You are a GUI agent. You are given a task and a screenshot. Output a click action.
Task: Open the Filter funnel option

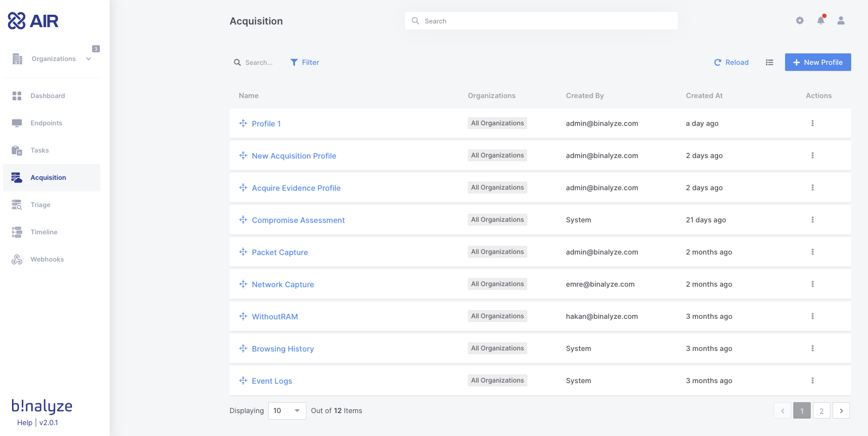(305, 63)
